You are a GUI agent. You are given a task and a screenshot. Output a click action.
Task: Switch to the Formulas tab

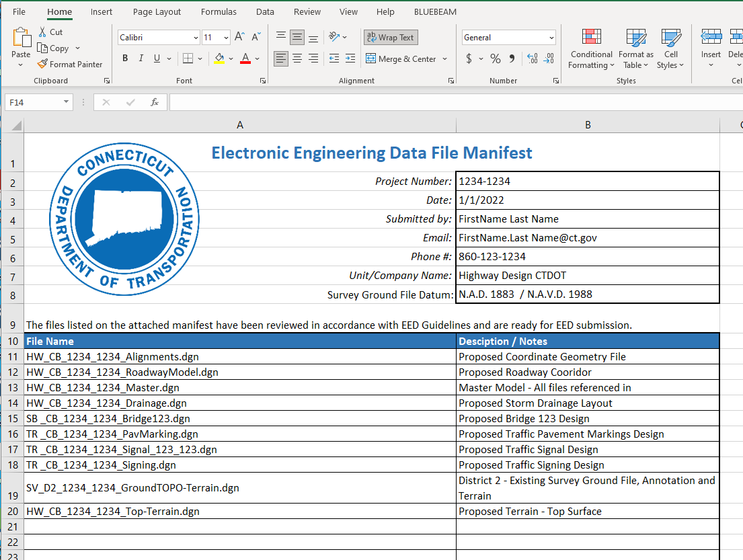click(219, 12)
